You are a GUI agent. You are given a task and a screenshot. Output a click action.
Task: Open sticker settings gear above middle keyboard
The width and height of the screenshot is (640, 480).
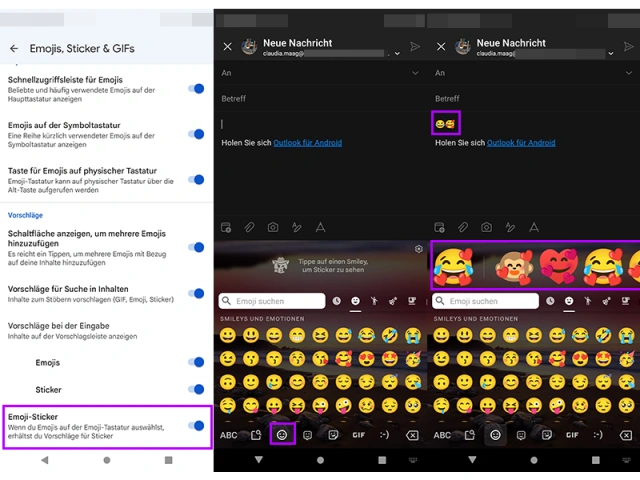tap(418, 249)
